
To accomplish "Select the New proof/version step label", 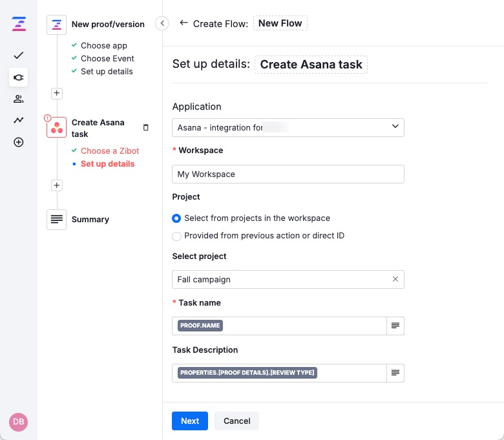I will tap(108, 25).
